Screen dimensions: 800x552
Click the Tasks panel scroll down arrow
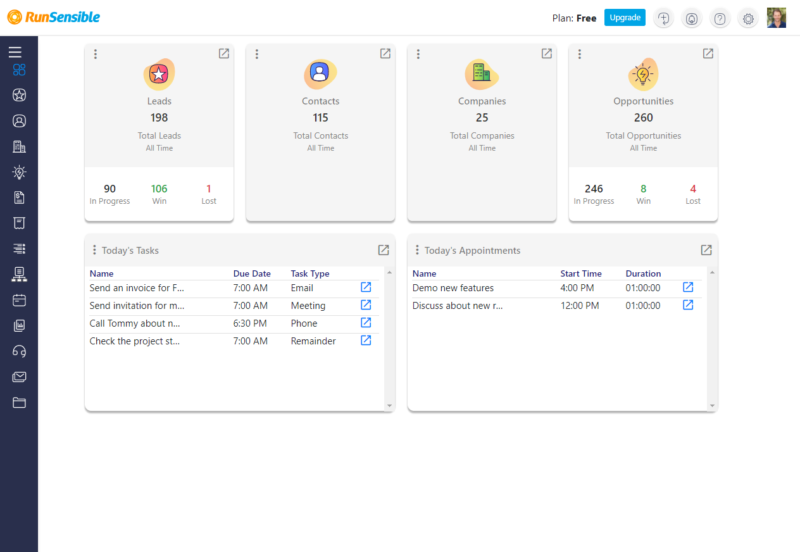click(389, 406)
